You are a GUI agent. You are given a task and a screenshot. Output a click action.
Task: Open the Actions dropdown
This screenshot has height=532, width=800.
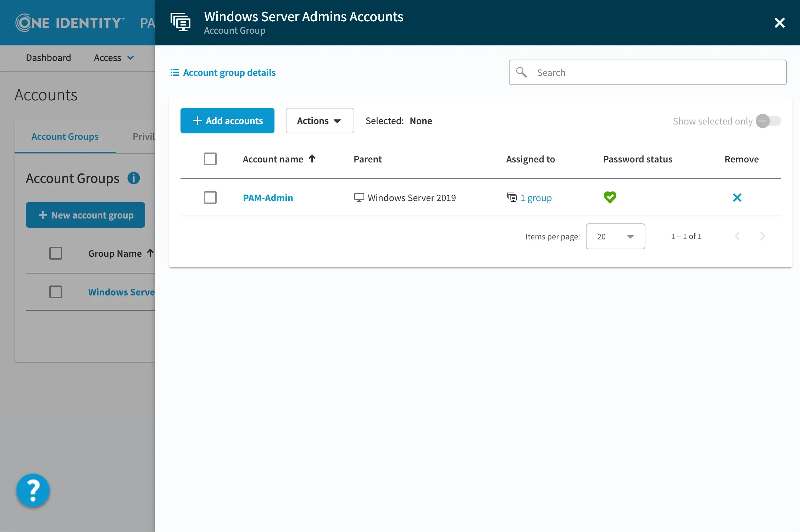(320, 121)
